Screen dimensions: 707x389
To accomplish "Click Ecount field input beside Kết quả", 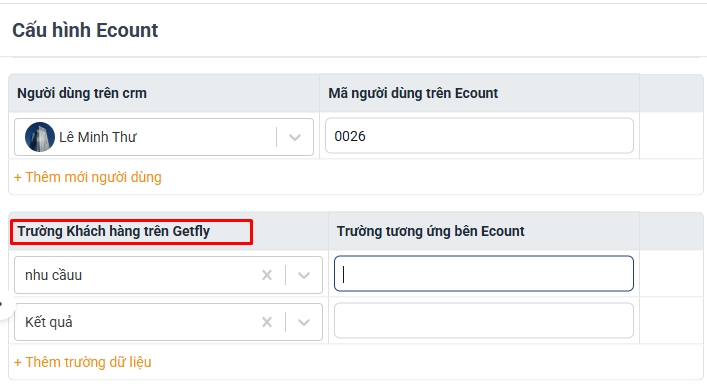I will click(x=484, y=320).
